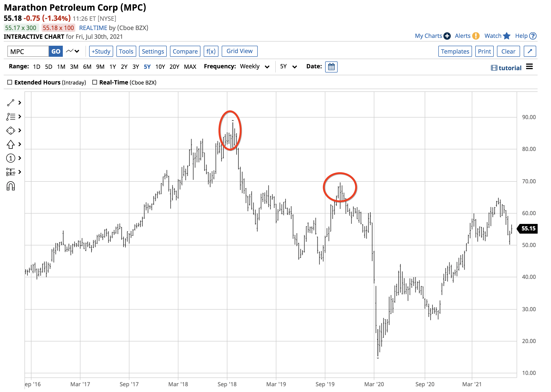
Task: Select the text annotation list tool icon
Action: 11,117
